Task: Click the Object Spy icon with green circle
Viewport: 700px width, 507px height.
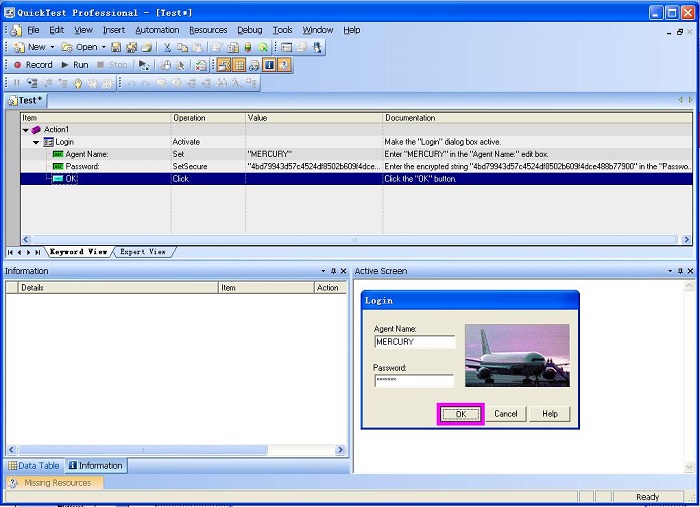Action: pos(263,47)
